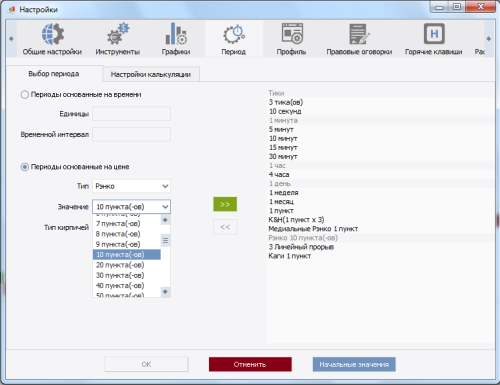Click the dropdown list scrollbar thumb

click(x=165, y=240)
